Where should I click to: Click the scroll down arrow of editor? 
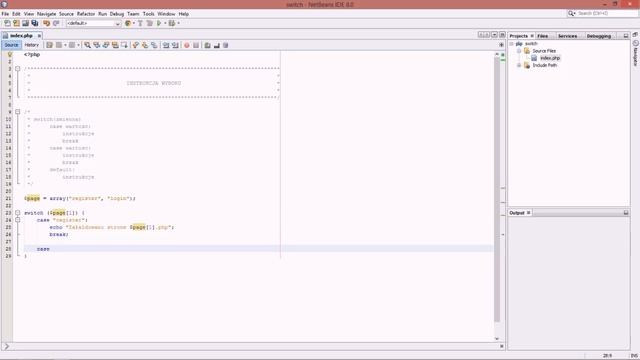pos(497,338)
